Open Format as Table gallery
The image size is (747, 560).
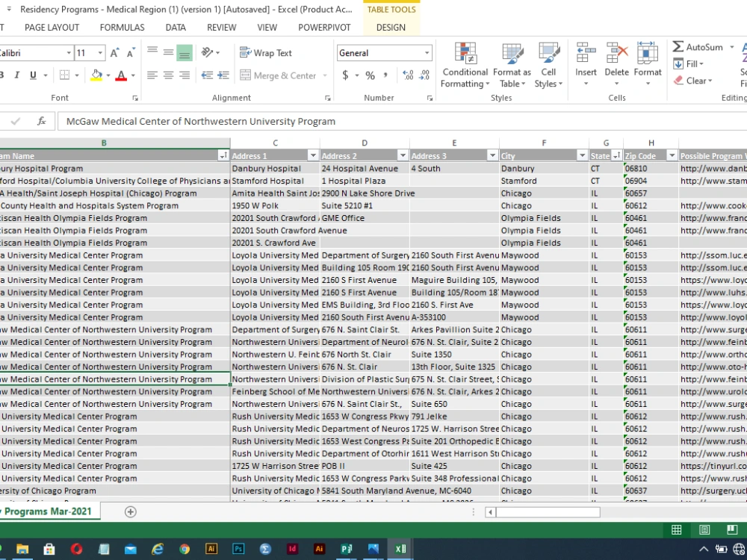click(x=512, y=65)
